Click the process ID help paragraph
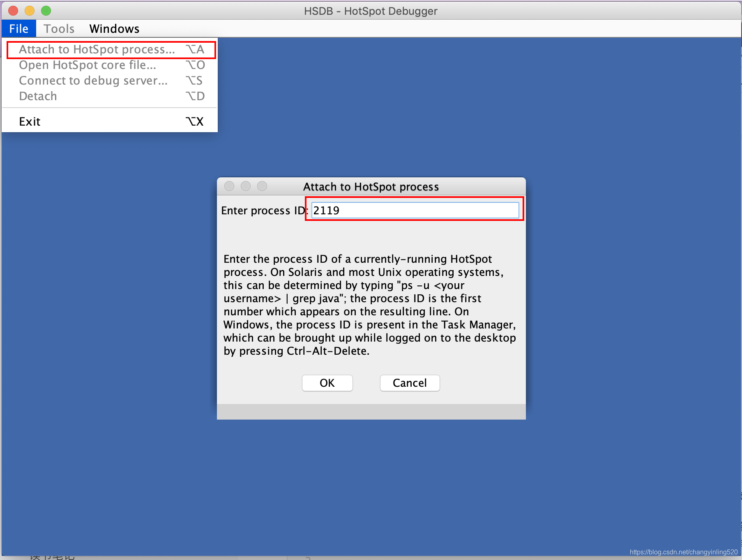Screen dimensions: 742x560 click(x=370, y=305)
